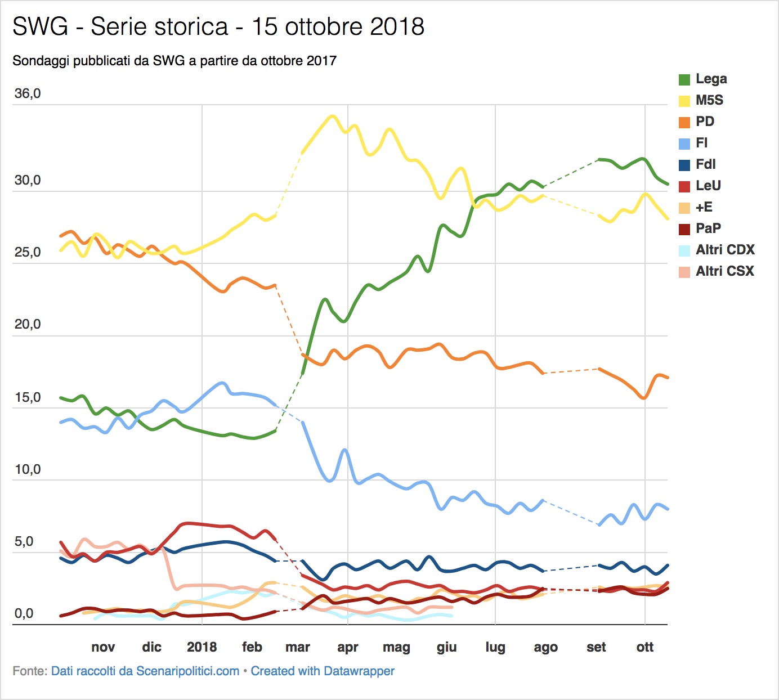Click the Altri CDX legend label
779x700 pixels.
click(725, 249)
